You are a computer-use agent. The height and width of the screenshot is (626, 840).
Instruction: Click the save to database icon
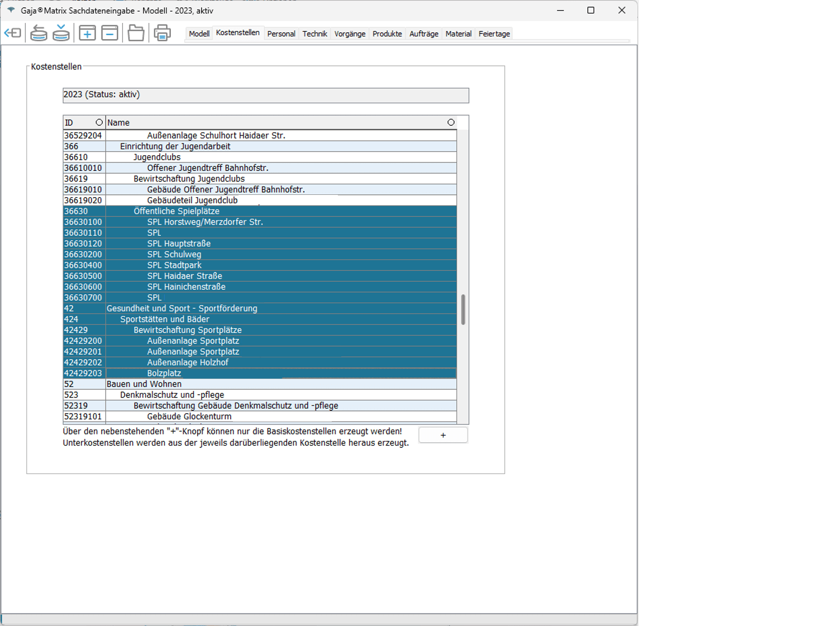tap(61, 34)
